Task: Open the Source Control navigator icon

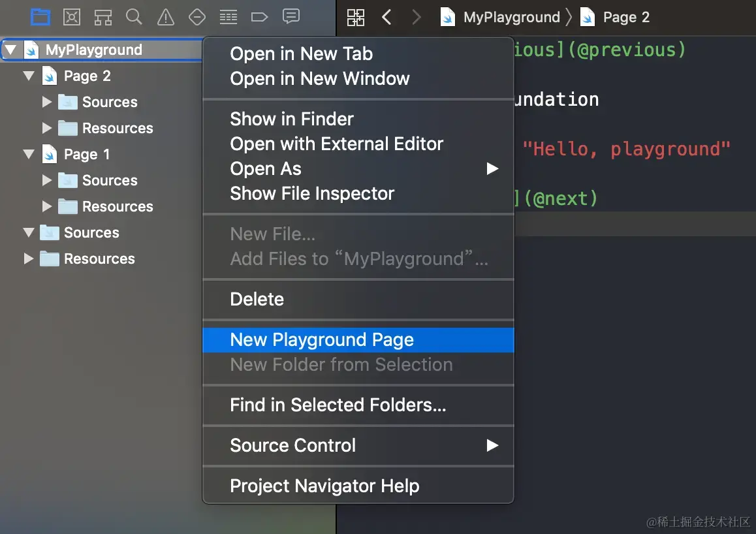Action: (x=72, y=18)
